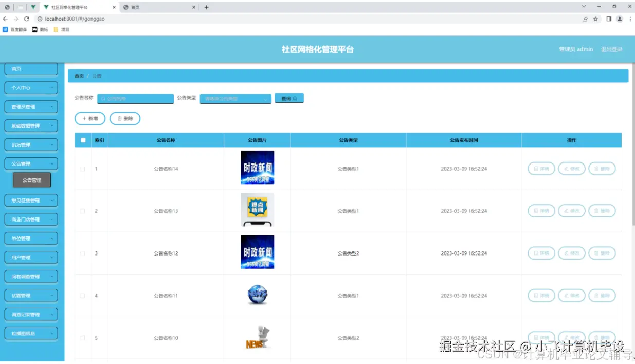The image size is (635, 364).
Task: Click 退出登录 to log out
Action: click(612, 49)
